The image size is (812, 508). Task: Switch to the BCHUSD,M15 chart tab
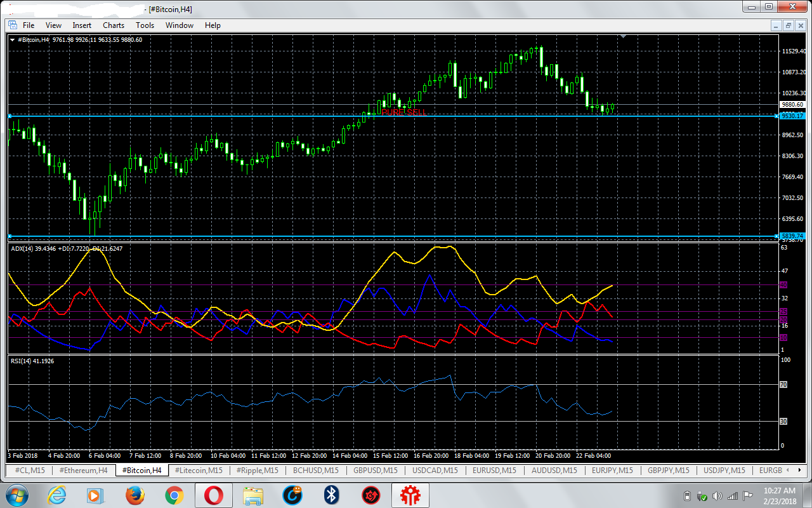[315, 471]
